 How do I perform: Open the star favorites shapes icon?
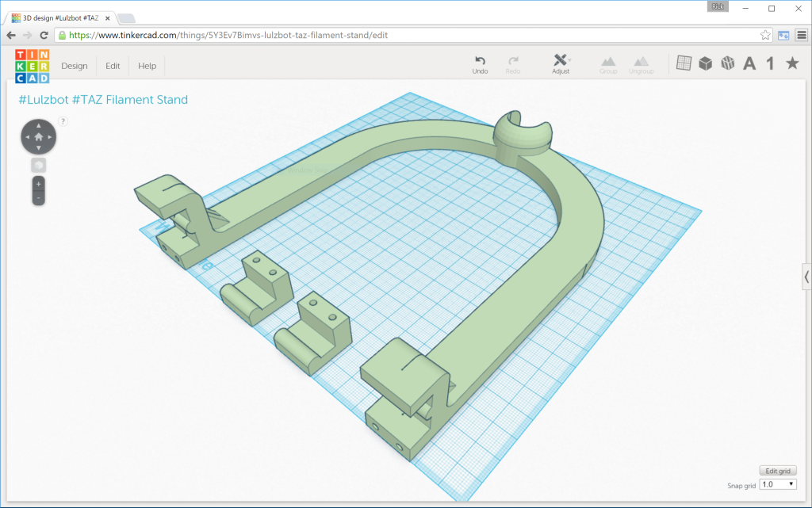792,63
